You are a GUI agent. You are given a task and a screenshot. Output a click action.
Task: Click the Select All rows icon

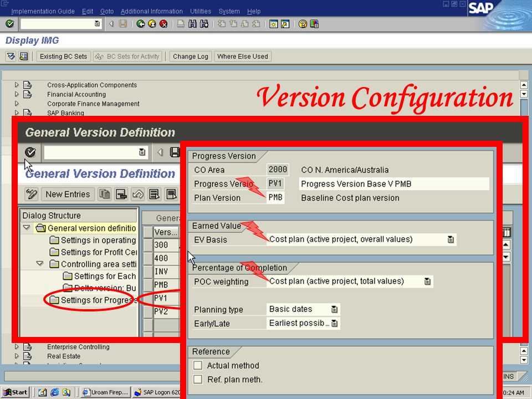coord(155,195)
